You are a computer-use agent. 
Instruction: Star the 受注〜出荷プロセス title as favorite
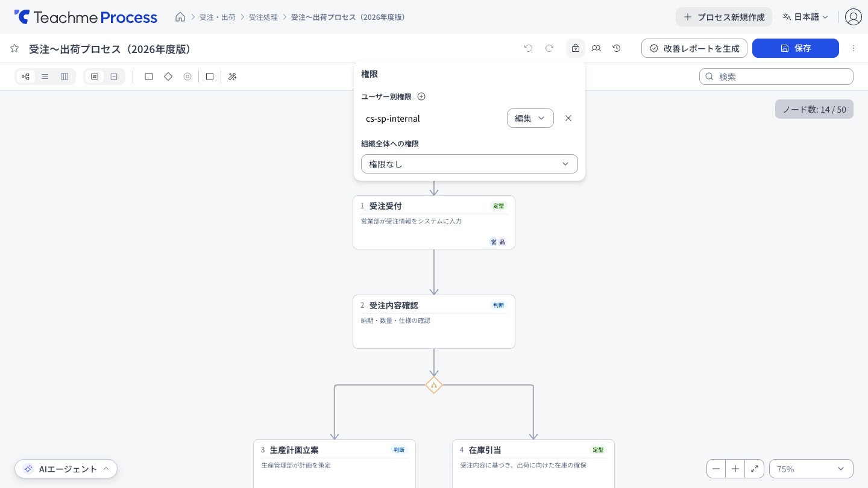click(x=14, y=48)
